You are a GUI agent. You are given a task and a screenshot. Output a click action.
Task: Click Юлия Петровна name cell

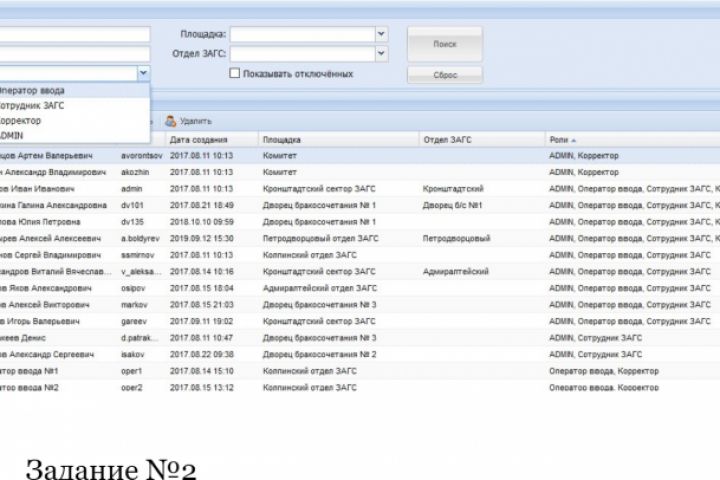(x=40, y=222)
